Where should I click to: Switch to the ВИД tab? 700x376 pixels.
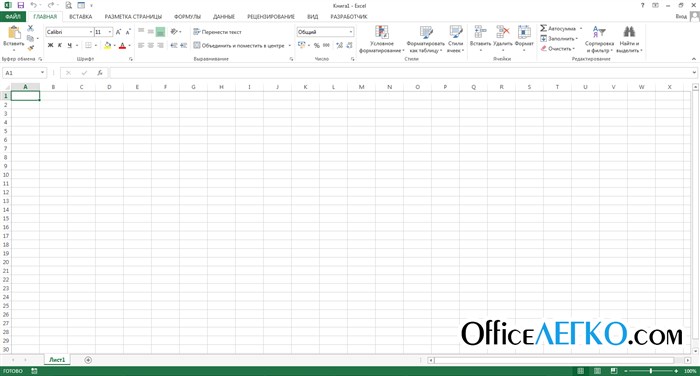[312, 17]
